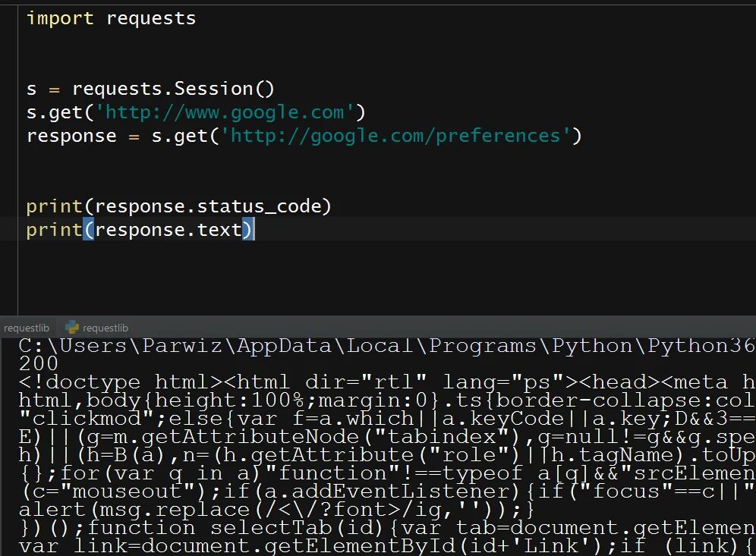
Task: Click on requests.Session() call
Action: (x=173, y=89)
